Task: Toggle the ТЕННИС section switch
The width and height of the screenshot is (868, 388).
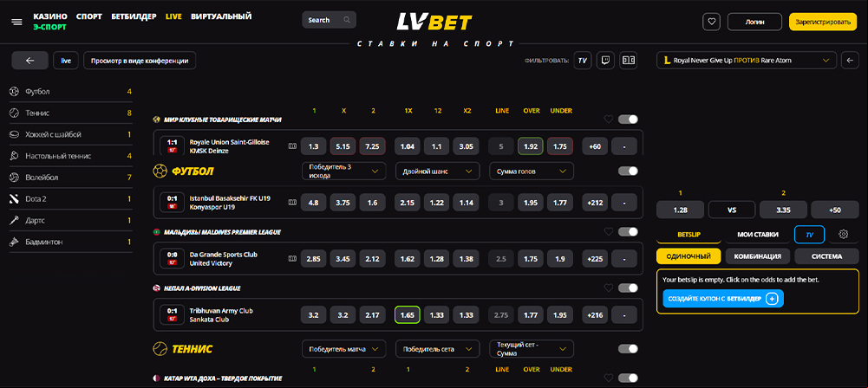Action: click(x=628, y=349)
